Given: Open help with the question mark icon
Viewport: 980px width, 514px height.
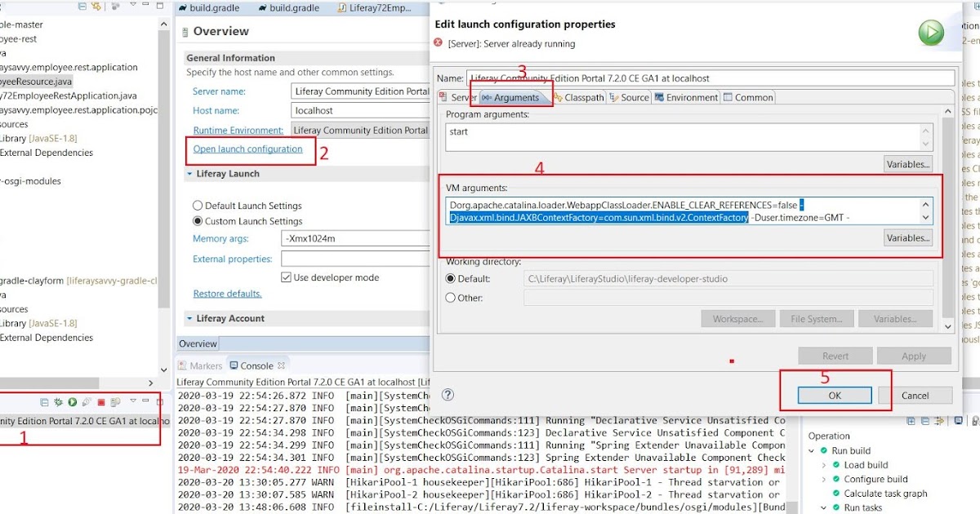Looking at the screenshot, I should (x=448, y=394).
